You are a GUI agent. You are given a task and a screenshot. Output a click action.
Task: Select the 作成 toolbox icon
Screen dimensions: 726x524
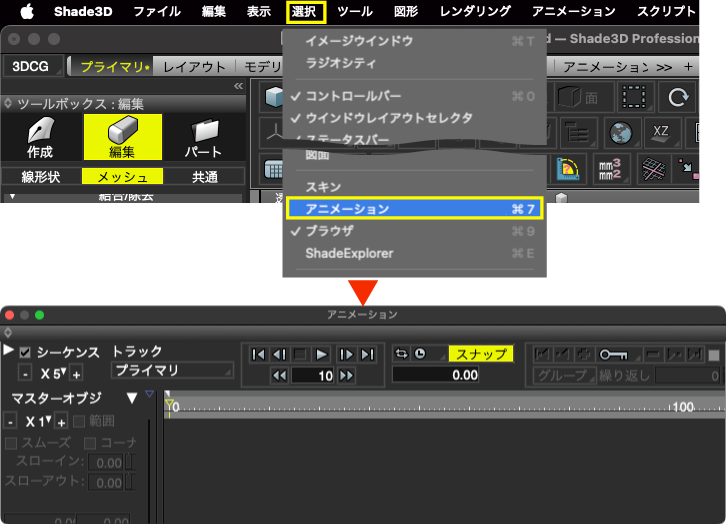click(x=40, y=137)
